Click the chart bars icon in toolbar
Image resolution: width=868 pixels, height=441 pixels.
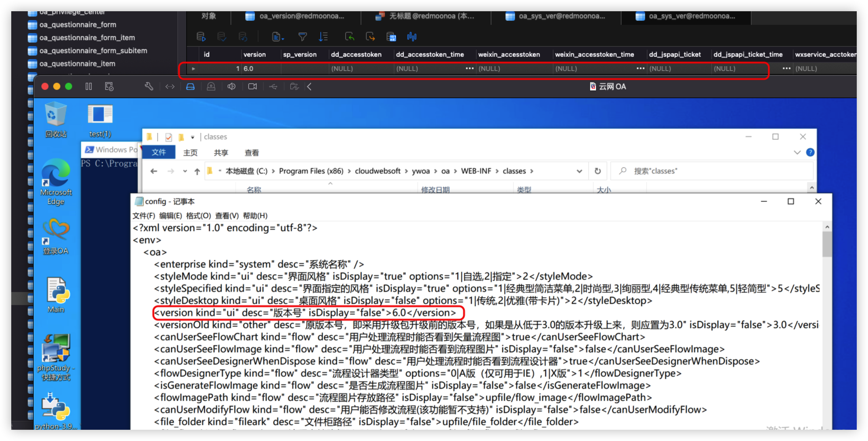412,37
